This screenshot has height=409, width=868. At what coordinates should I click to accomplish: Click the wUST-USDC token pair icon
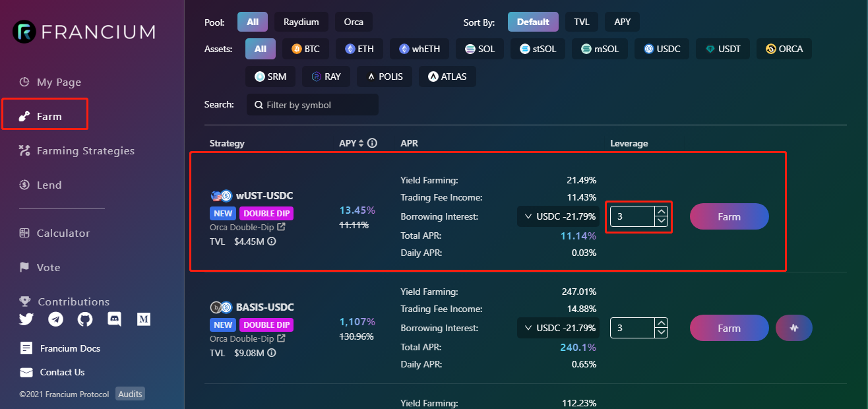(x=221, y=195)
